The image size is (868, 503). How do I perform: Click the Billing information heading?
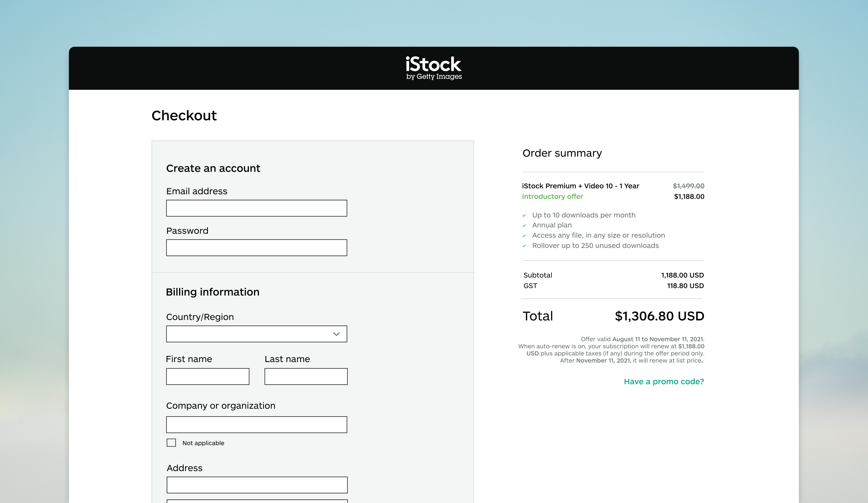pyautogui.click(x=212, y=292)
